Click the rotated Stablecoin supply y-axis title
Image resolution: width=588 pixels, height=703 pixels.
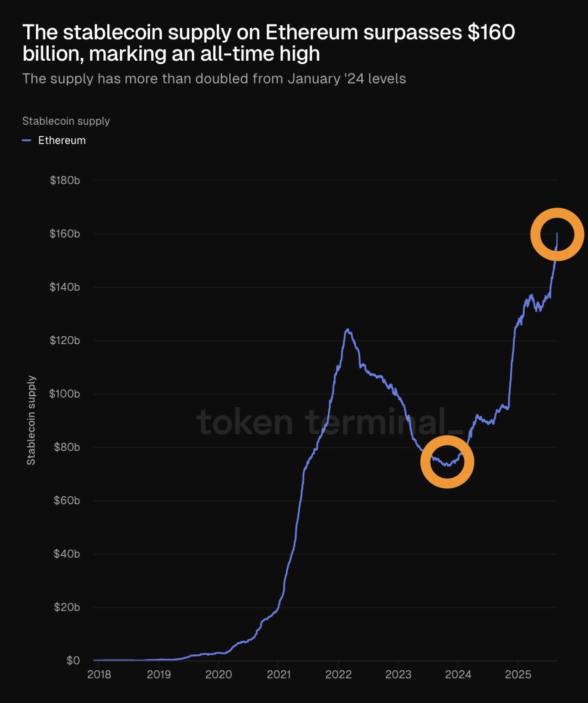click(x=31, y=420)
